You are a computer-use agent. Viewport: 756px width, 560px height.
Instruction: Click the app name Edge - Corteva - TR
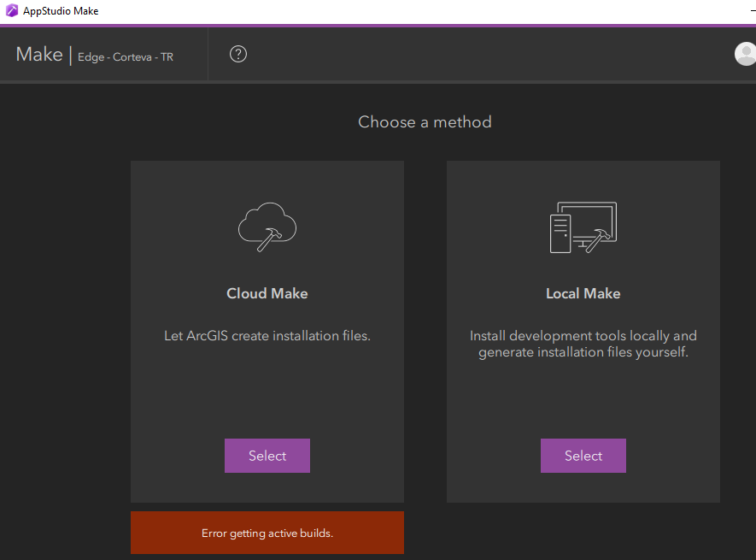(x=126, y=57)
